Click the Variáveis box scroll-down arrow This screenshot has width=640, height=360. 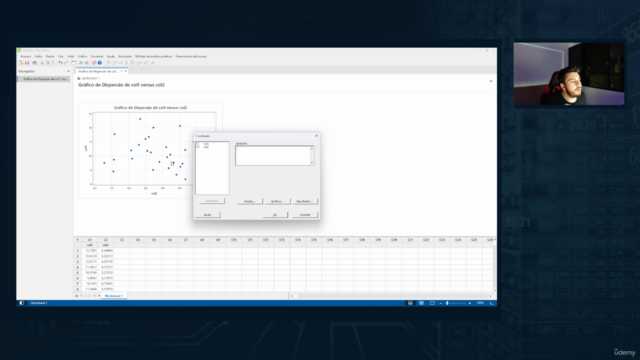pyautogui.click(x=312, y=163)
